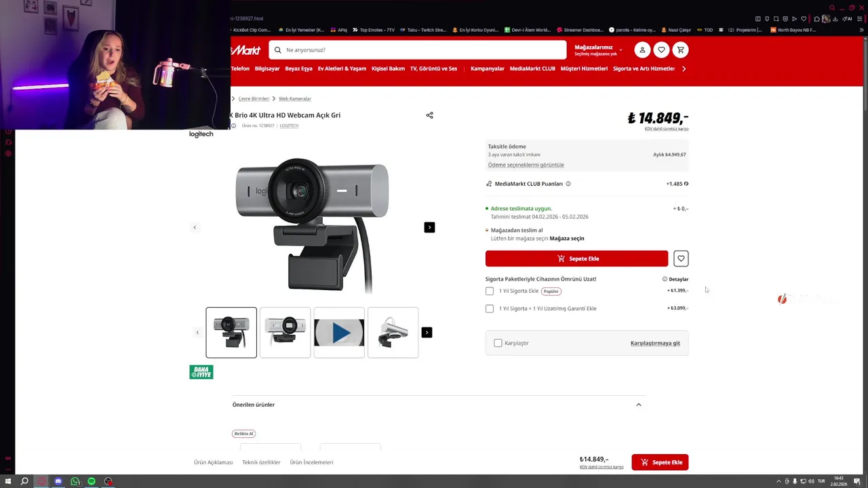Switch to Ürün Açıklaması tab
Image resolution: width=868 pixels, height=488 pixels.
213,462
